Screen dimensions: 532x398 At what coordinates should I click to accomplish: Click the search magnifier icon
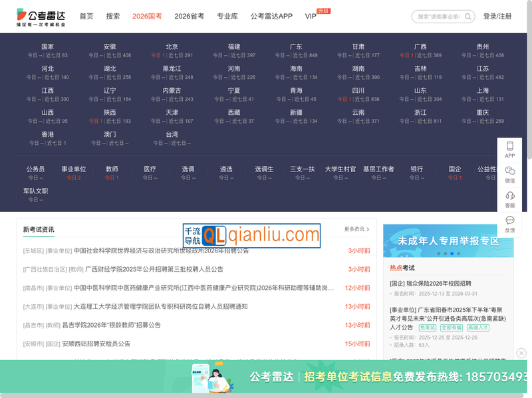(x=469, y=17)
